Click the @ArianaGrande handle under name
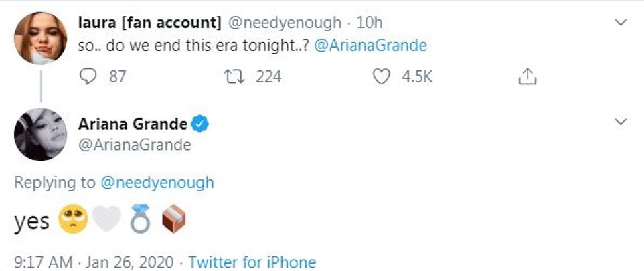This screenshot has height=271, width=644. (135, 145)
